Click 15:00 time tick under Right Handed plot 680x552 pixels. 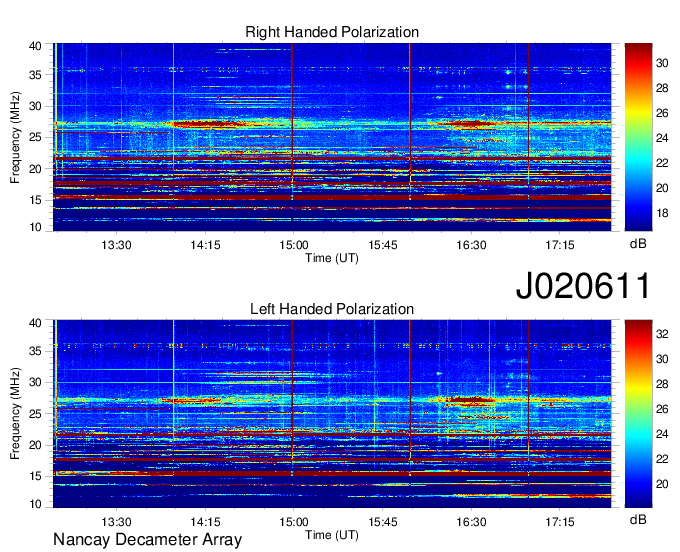294,245
